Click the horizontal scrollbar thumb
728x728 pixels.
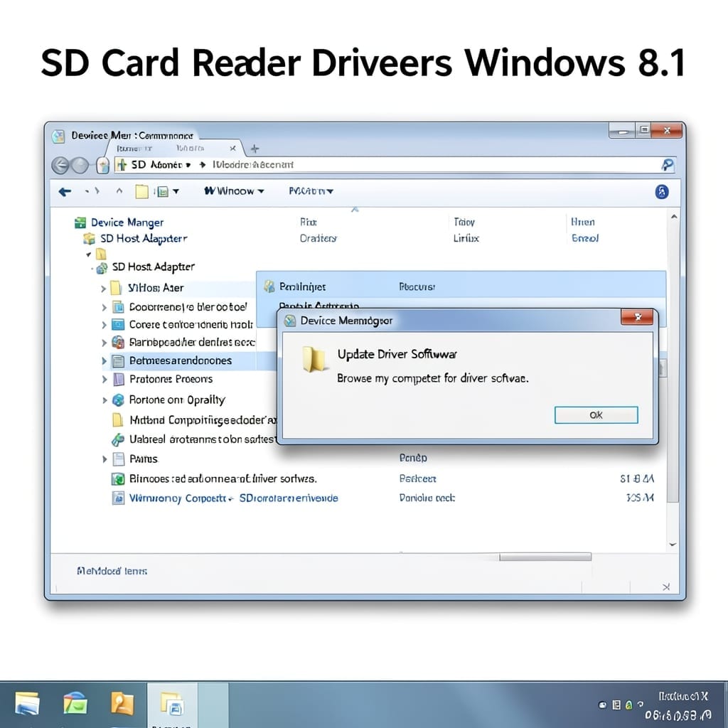pos(545,557)
